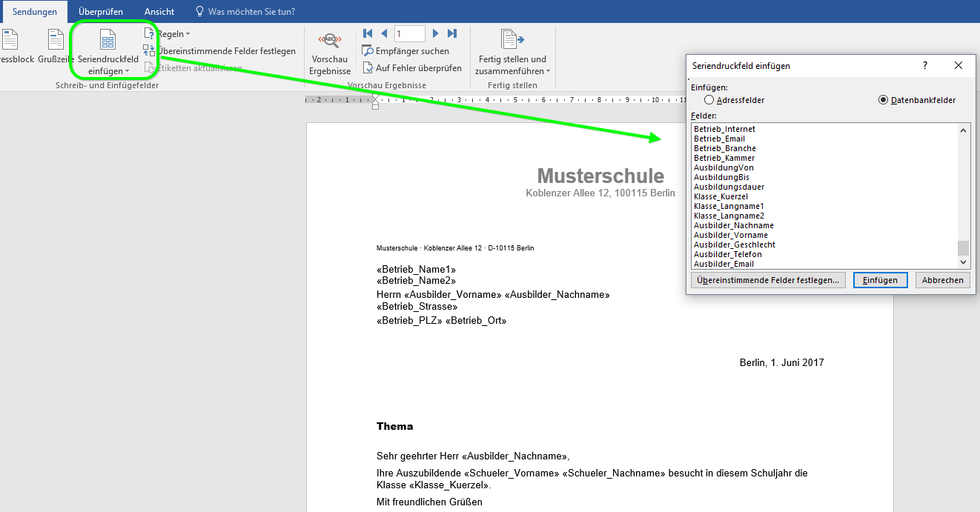Click the Einfügen button in dialog
Viewport: 980px width, 512px height.
click(x=881, y=280)
